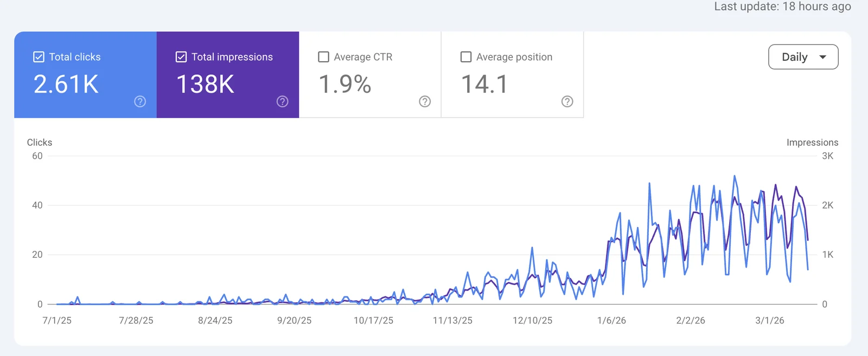The image size is (868, 356).
Task: Click the 1/6/26 date label
Action: point(611,320)
